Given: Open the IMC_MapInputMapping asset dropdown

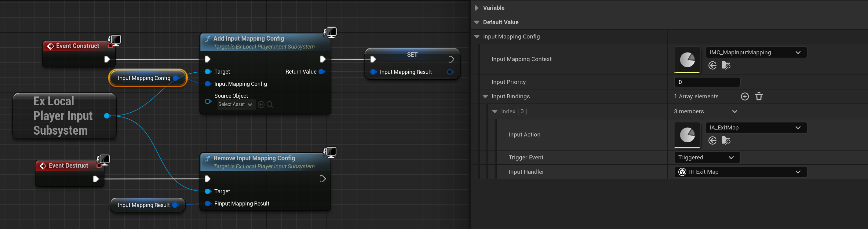Looking at the screenshot, I should (x=756, y=53).
